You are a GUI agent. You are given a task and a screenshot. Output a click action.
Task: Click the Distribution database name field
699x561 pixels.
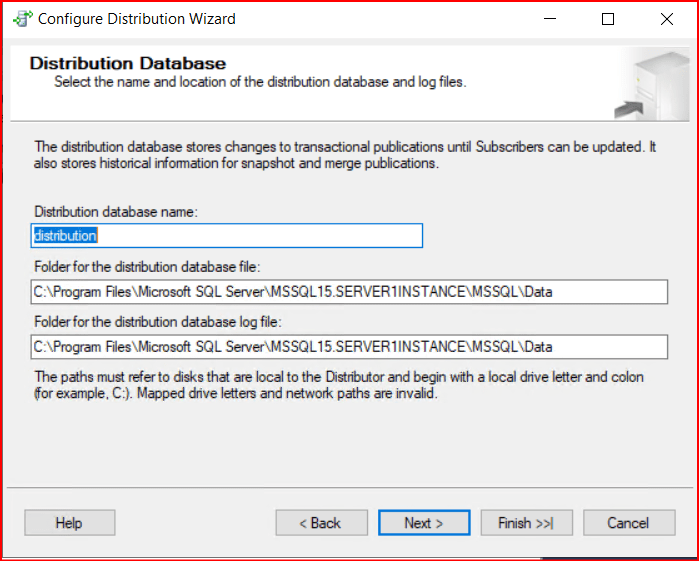click(227, 235)
